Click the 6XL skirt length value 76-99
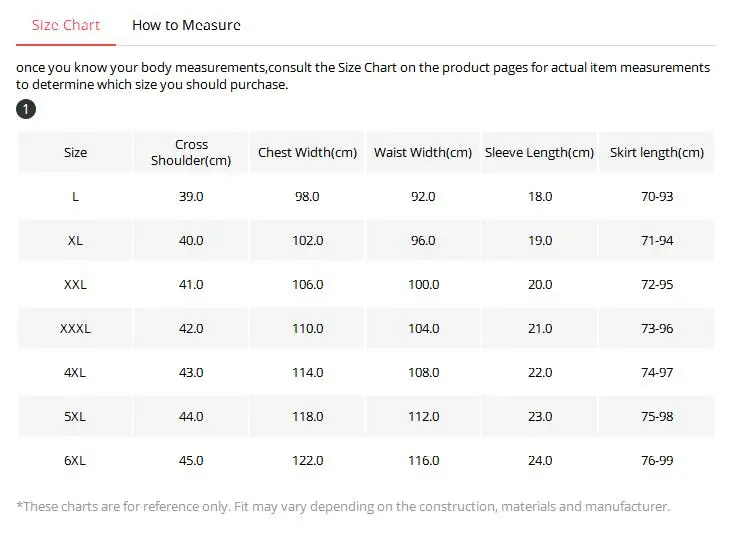This screenshot has width=729, height=546. pos(656,460)
